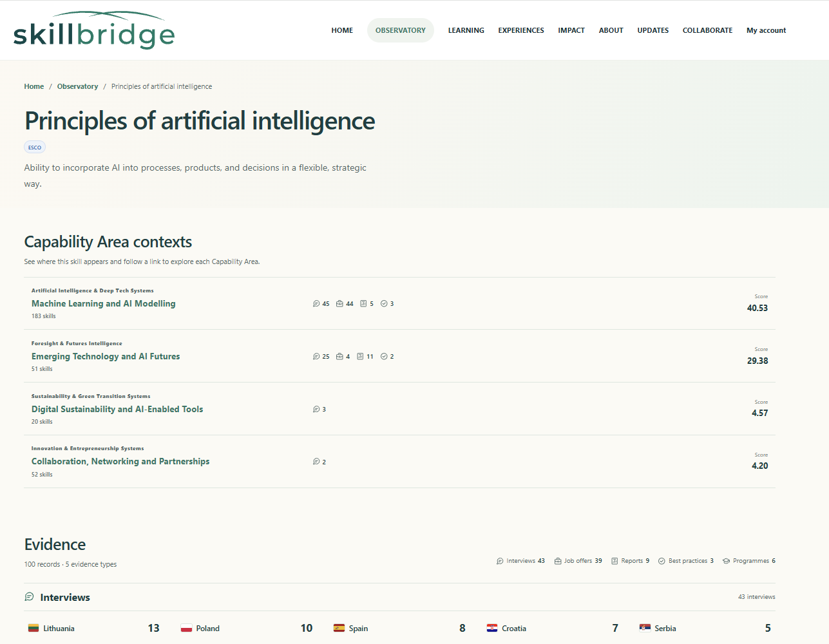
Task: Click the Interviews section header icon
Action: [x=29, y=597]
